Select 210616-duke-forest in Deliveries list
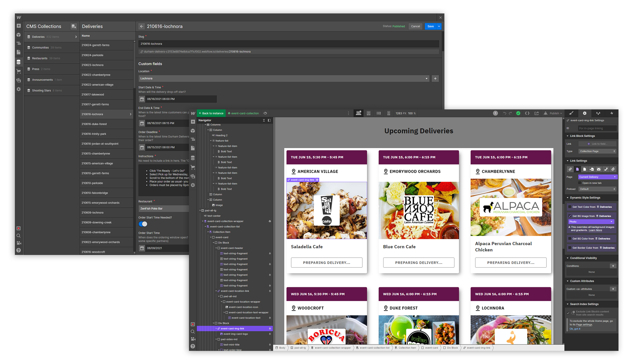The width and height of the screenshot is (629, 364). click(x=106, y=124)
